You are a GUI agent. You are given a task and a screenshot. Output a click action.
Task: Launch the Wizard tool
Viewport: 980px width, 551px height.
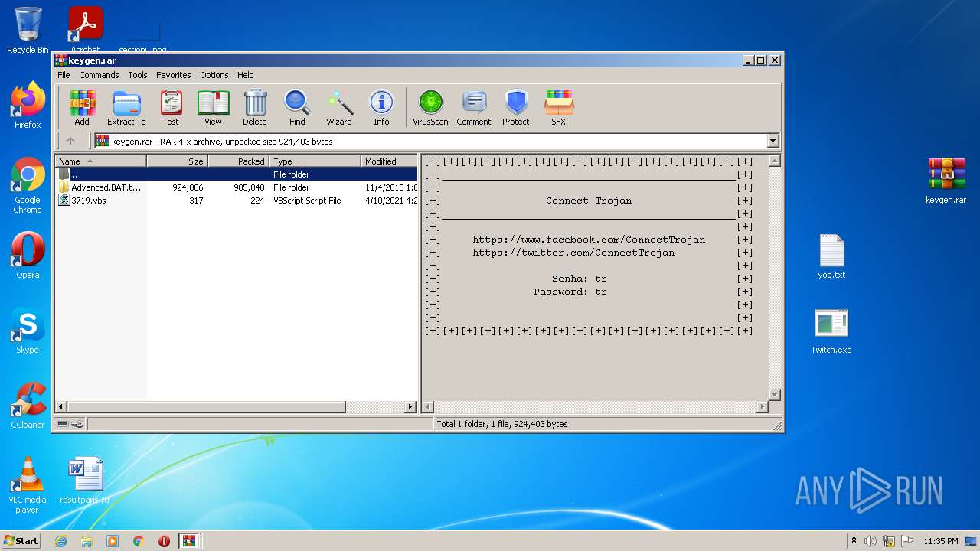tap(339, 107)
